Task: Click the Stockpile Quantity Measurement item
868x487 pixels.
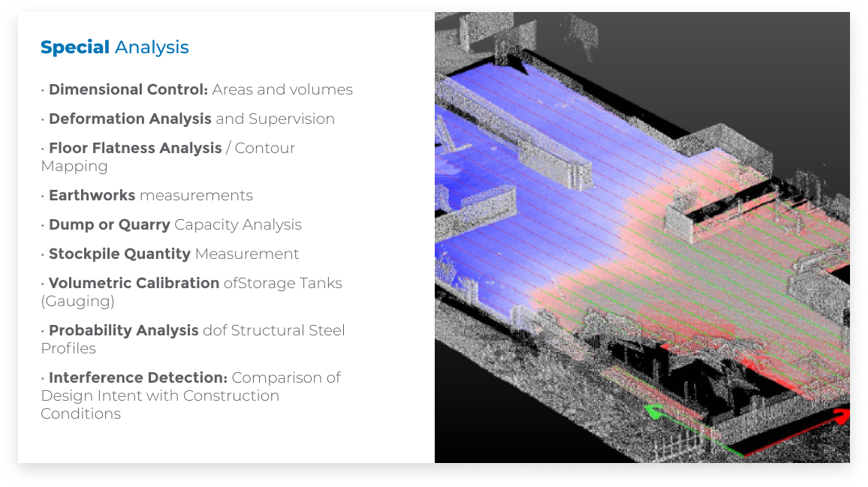Action: click(x=170, y=254)
